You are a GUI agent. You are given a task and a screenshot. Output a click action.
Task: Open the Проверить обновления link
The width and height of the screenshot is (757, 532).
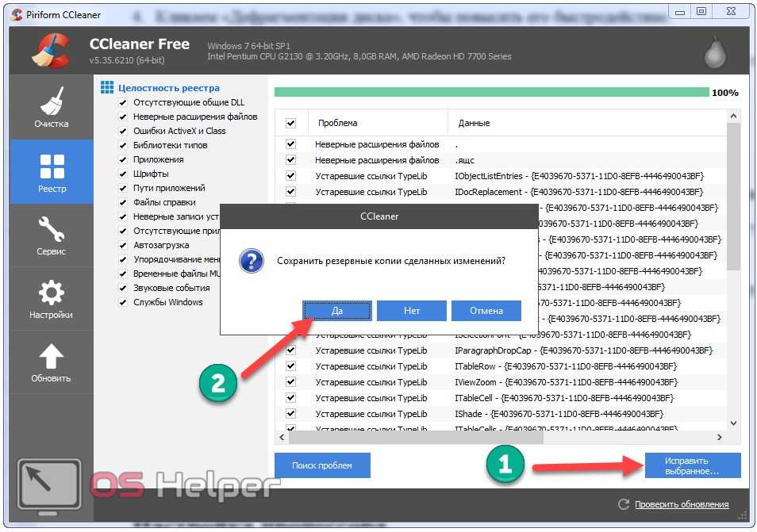point(681,504)
